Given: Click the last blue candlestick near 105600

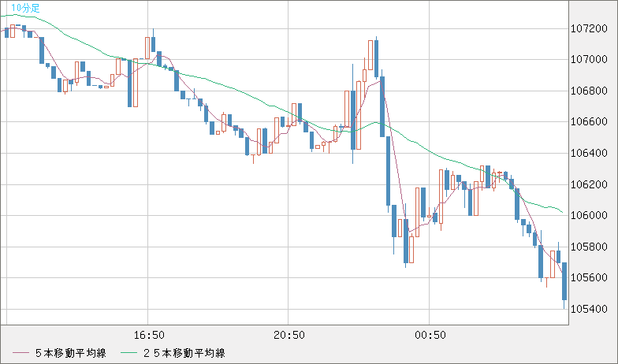Looking at the screenshot, I should click(564, 280).
